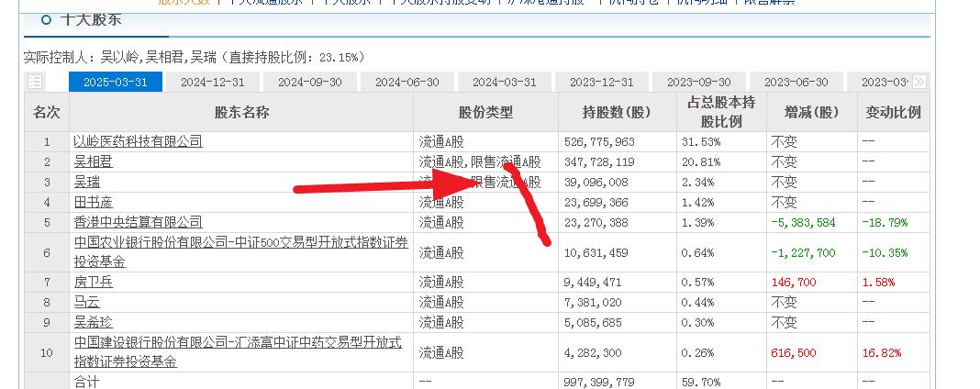Open the 2024-03-31 report tab

(505, 82)
